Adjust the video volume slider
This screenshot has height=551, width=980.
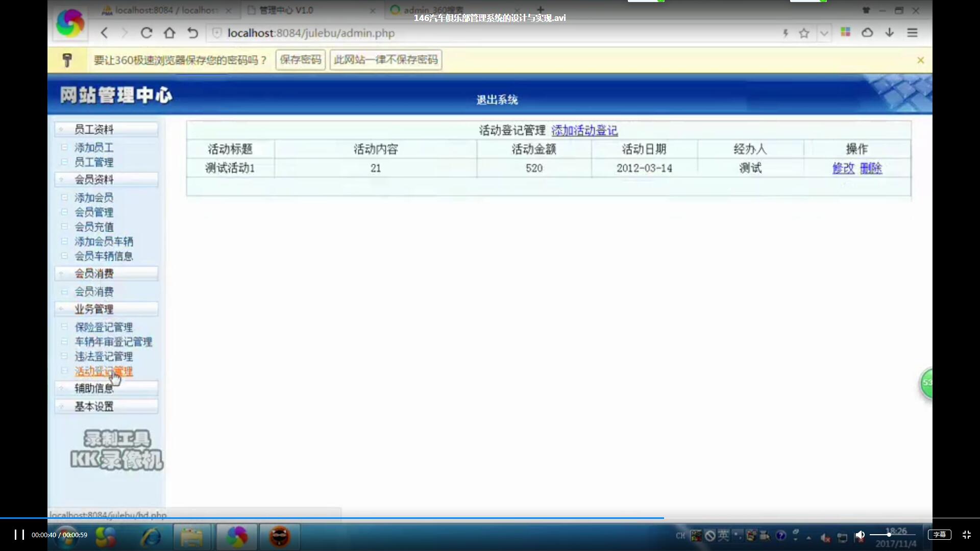pyautogui.click(x=892, y=535)
